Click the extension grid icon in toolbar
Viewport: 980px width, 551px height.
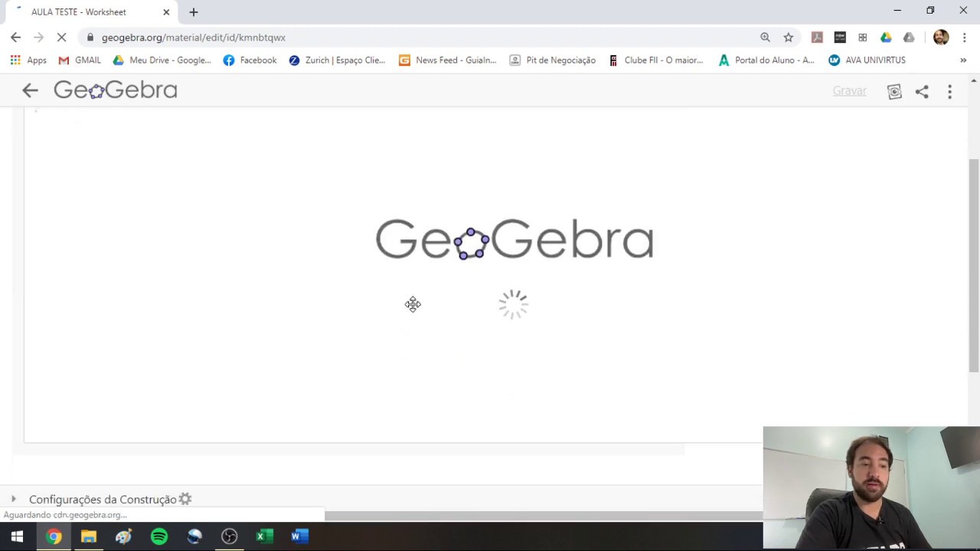tap(863, 37)
